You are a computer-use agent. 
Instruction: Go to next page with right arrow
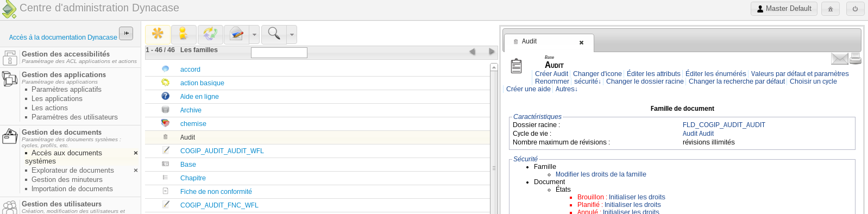click(x=492, y=52)
